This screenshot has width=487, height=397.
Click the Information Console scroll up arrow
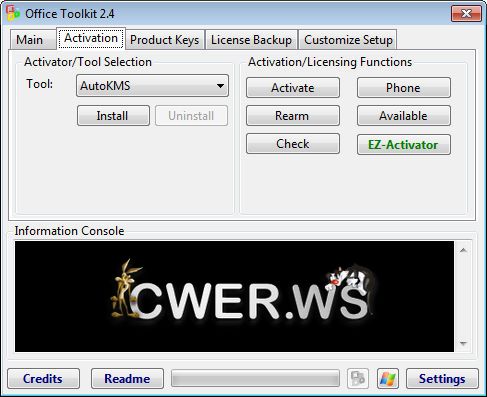point(463,250)
